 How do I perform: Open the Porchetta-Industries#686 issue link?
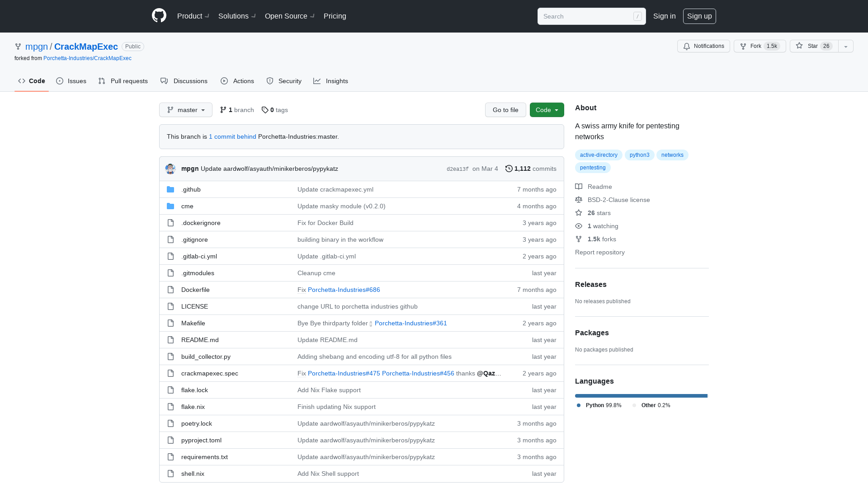344,290
